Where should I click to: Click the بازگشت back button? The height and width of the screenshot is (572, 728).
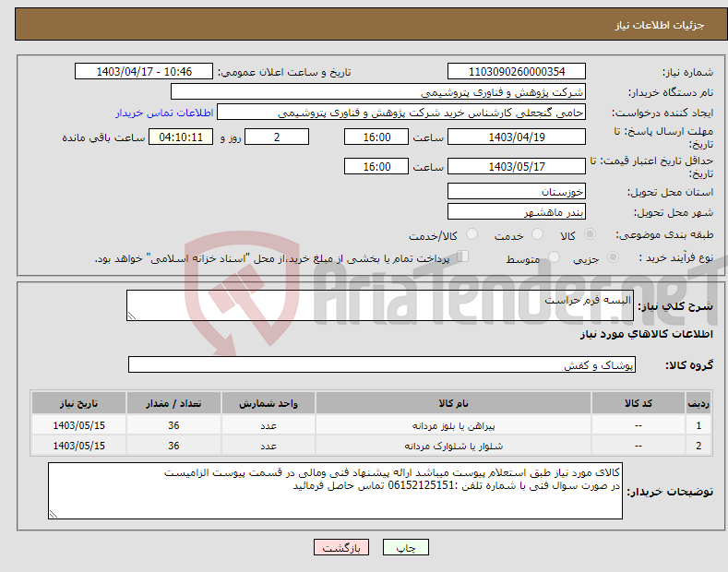click(x=341, y=547)
